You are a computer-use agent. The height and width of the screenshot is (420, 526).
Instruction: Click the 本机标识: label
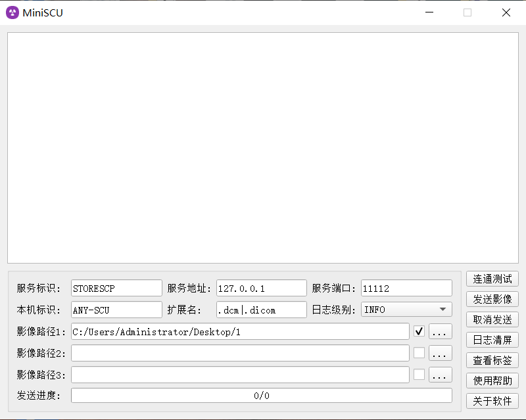[39, 310]
